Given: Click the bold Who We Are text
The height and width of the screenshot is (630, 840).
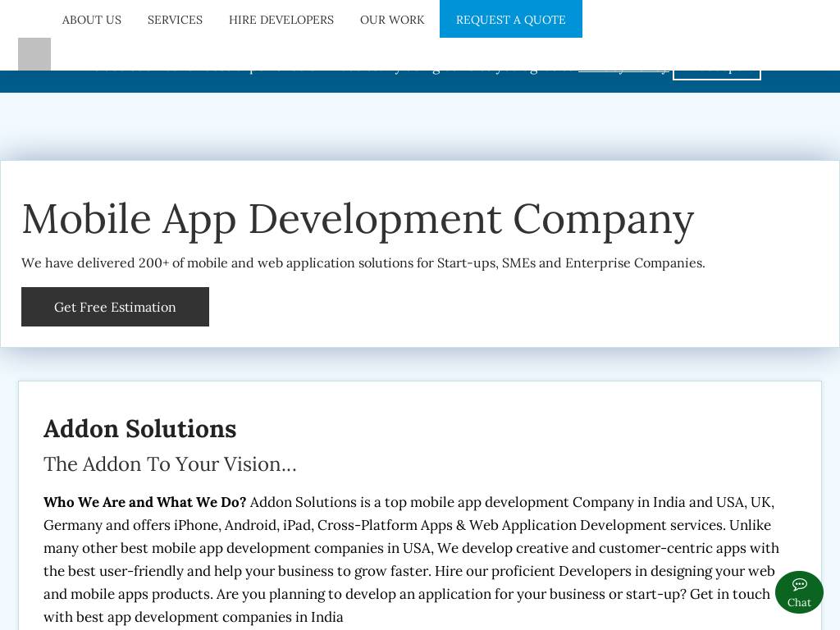Looking at the screenshot, I should 144,502.
